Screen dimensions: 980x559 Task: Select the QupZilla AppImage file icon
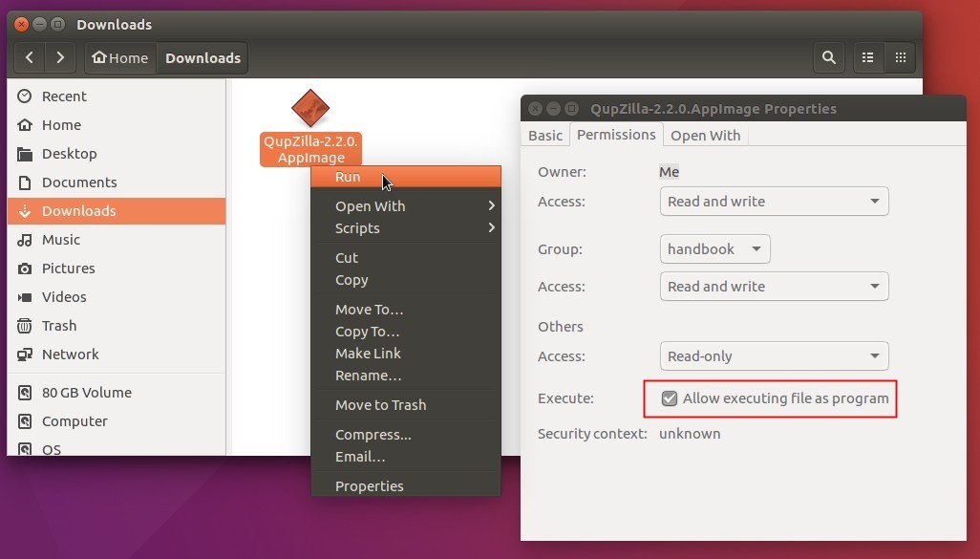pos(310,108)
